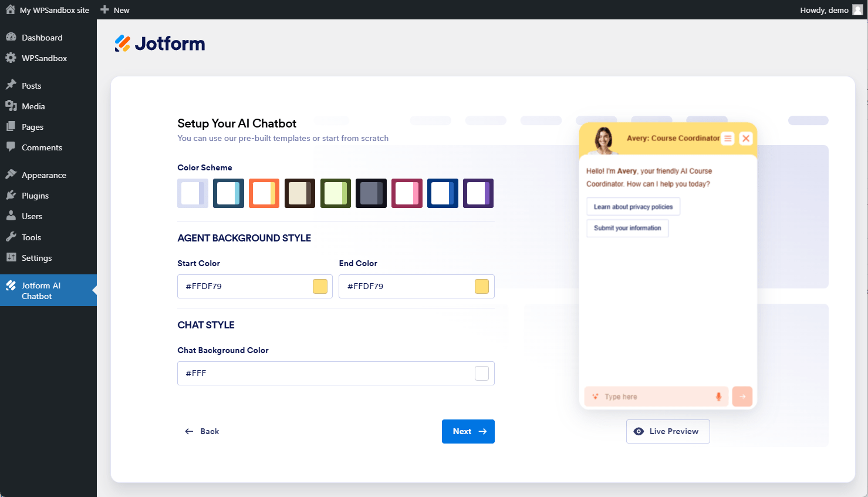Select the dark brown beige color scheme
The height and width of the screenshot is (497, 868).
(x=300, y=193)
